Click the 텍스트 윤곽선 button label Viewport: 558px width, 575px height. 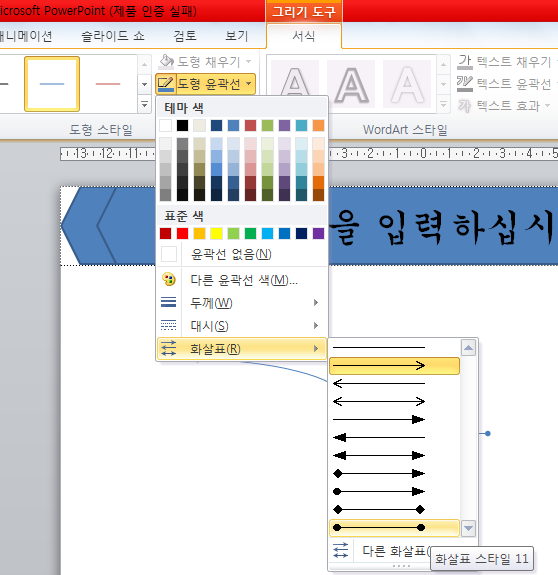514,84
